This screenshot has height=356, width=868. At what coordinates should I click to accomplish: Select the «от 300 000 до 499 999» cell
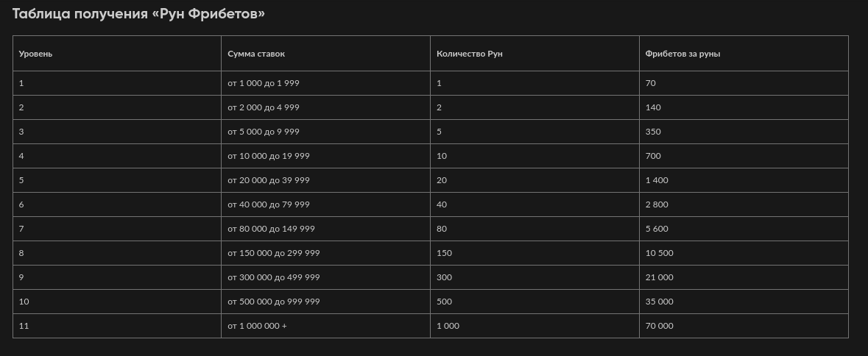(x=274, y=277)
